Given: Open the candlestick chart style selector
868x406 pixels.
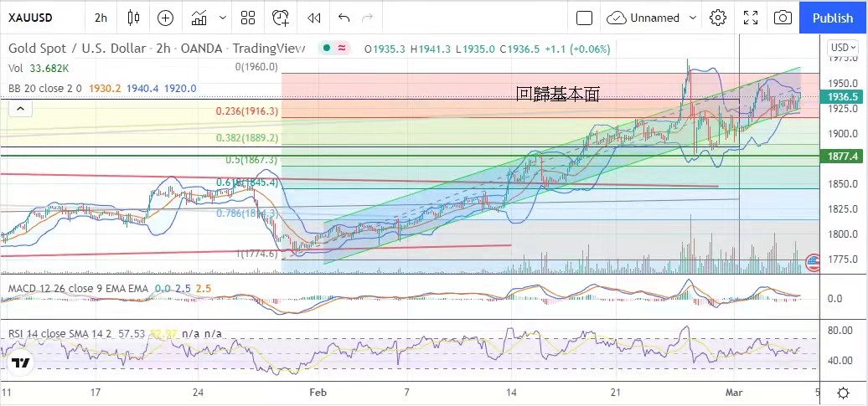Looking at the screenshot, I should tap(133, 18).
